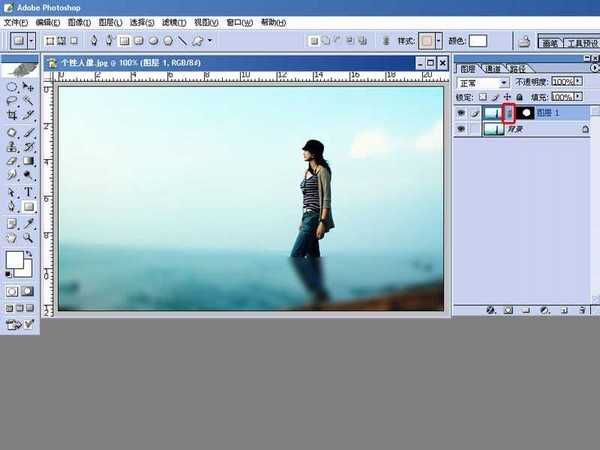The width and height of the screenshot is (600, 450).
Task: Select the Text (T) tool in toolbox
Action: click(29, 192)
